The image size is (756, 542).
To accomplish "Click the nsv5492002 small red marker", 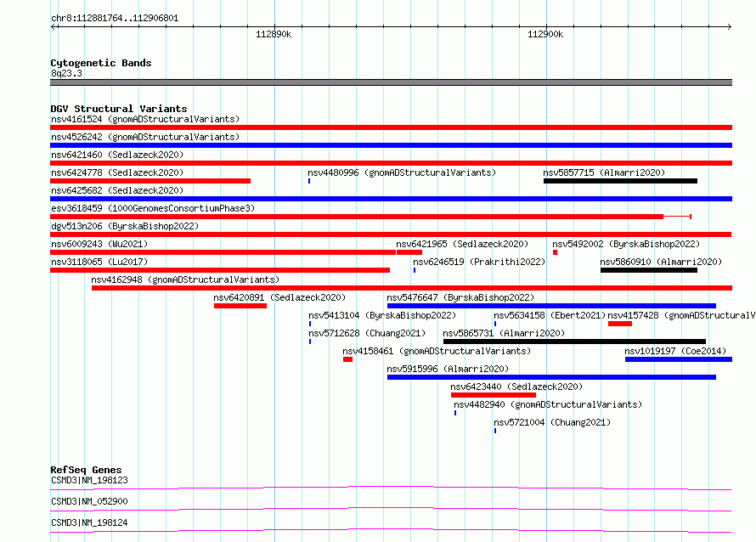I will 555,252.
